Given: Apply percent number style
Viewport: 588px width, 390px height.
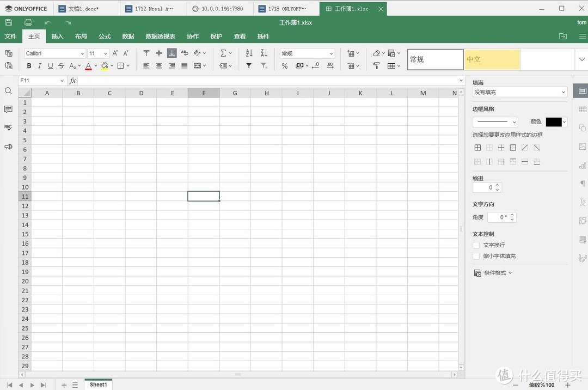Looking at the screenshot, I should click(285, 65).
